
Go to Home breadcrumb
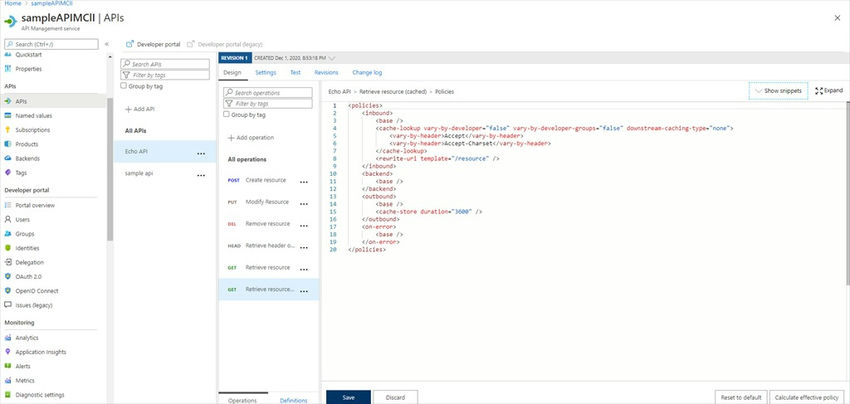[x=12, y=3]
